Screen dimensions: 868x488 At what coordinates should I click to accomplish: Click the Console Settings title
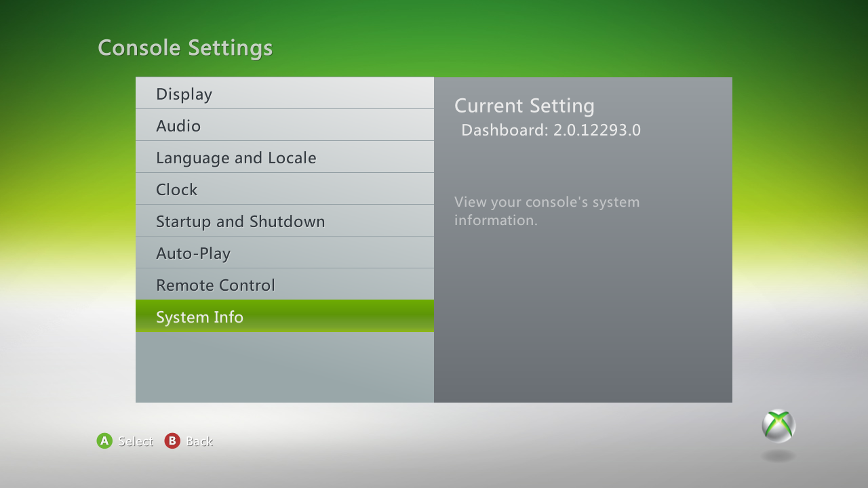point(185,47)
